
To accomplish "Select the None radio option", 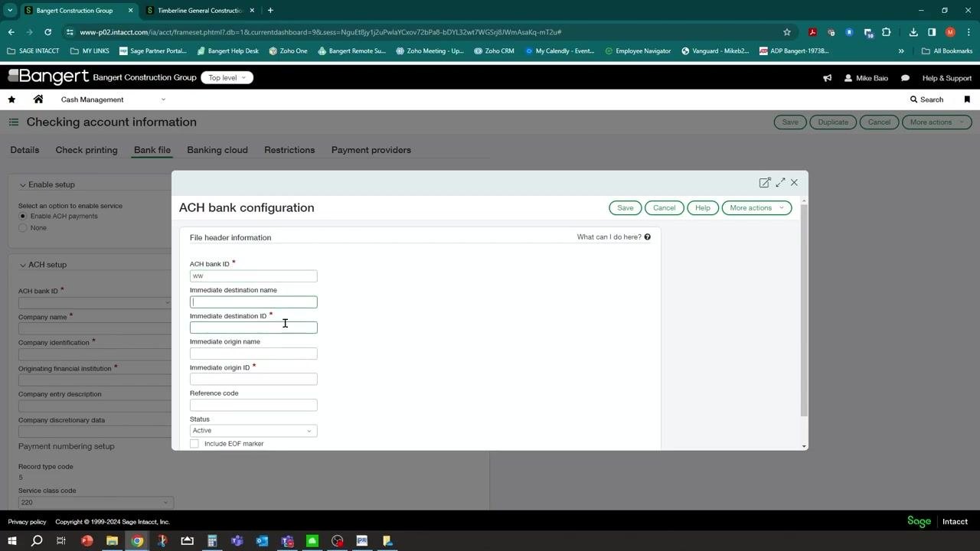I will point(22,228).
